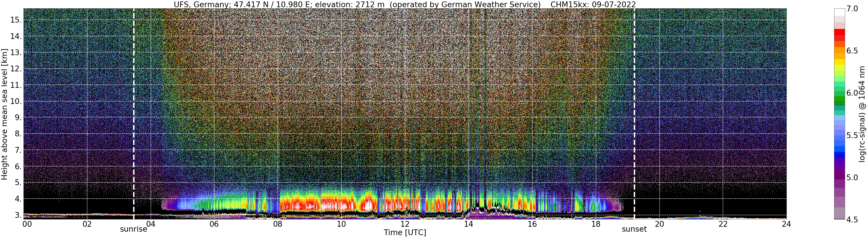Image resolution: width=868 pixels, height=238 pixels.
Task: Click the '3.' height tick label
Action: (x=18, y=215)
